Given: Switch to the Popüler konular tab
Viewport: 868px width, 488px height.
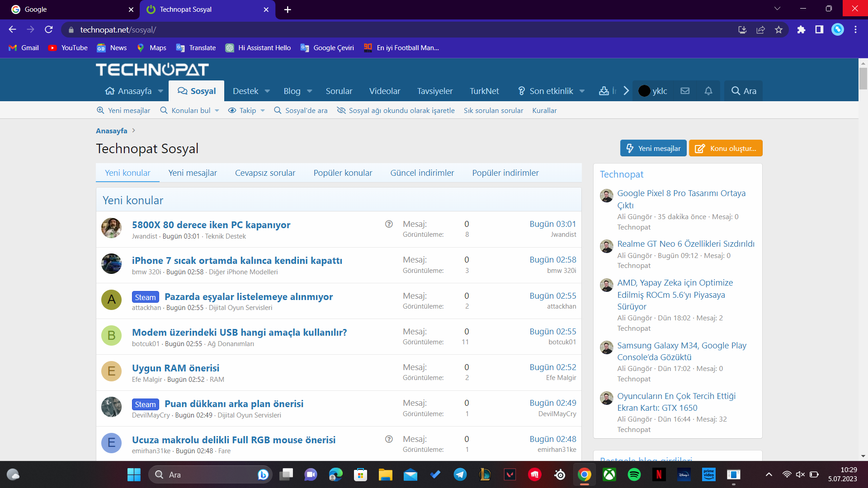Looking at the screenshot, I should [343, 173].
